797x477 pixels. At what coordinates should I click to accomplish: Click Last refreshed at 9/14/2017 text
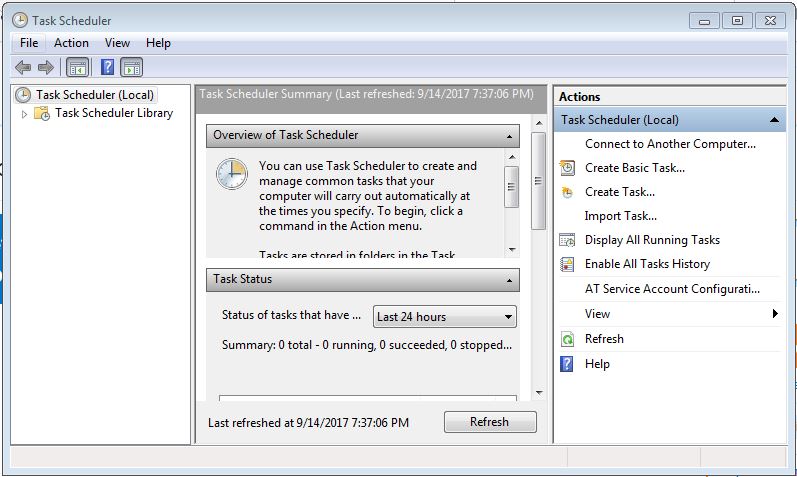pos(308,423)
